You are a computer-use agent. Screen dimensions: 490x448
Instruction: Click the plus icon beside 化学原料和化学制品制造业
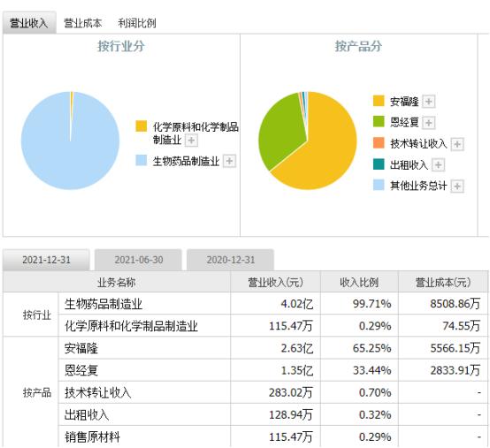point(191,140)
